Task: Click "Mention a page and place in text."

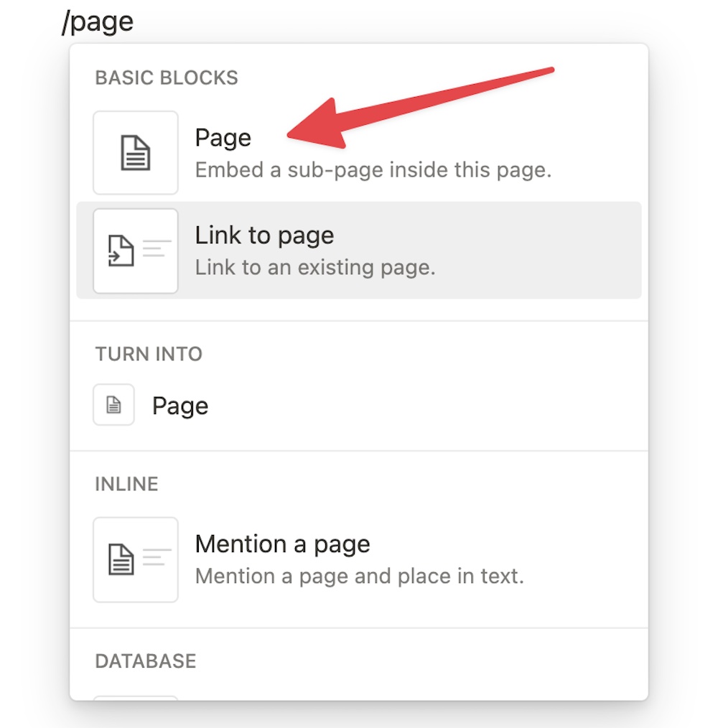Action: [360, 577]
